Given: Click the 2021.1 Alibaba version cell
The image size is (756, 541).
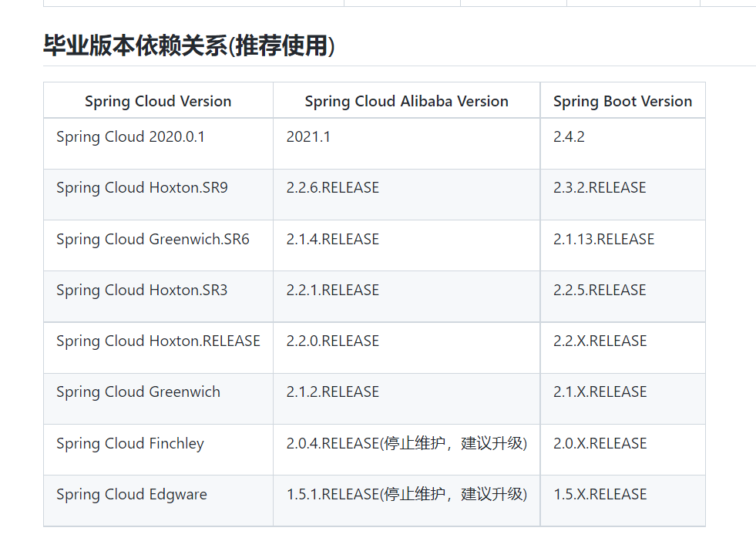Looking at the screenshot, I should [x=308, y=137].
